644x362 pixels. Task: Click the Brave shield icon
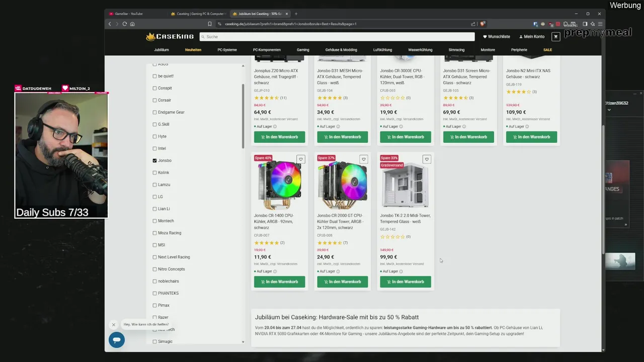tap(482, 24)
